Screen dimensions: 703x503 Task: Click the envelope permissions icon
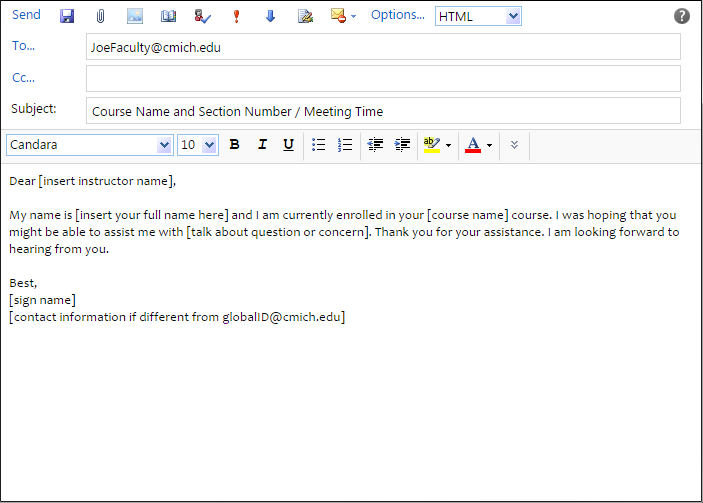(338, 16)
